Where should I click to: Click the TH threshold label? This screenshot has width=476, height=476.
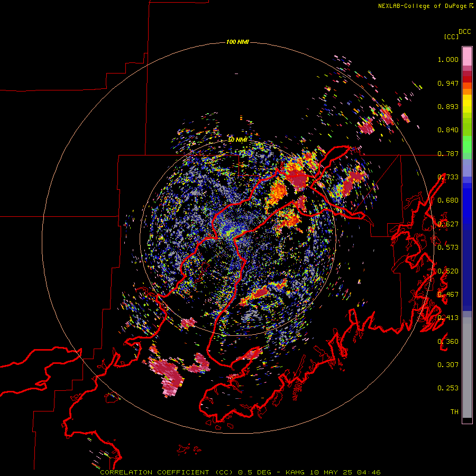tap(454, 411)
